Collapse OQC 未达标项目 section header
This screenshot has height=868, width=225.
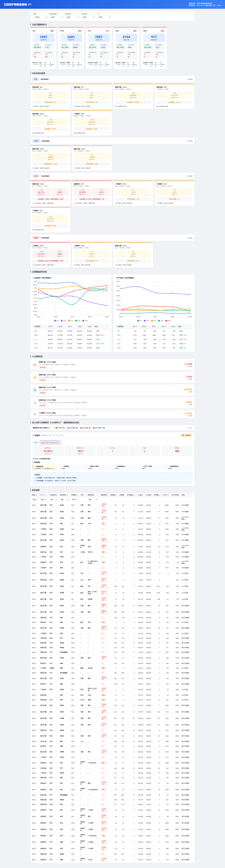pyautogui.click(x=112, y=176)
